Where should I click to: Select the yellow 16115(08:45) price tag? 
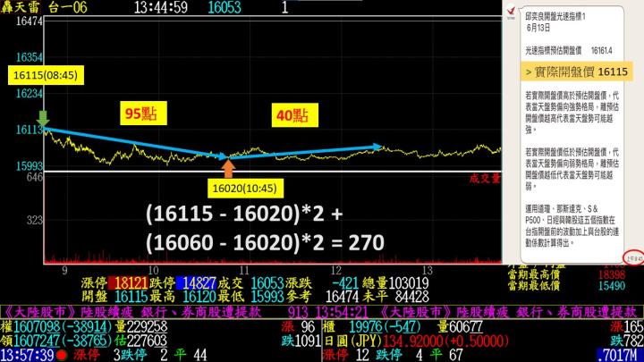[41, 74]
